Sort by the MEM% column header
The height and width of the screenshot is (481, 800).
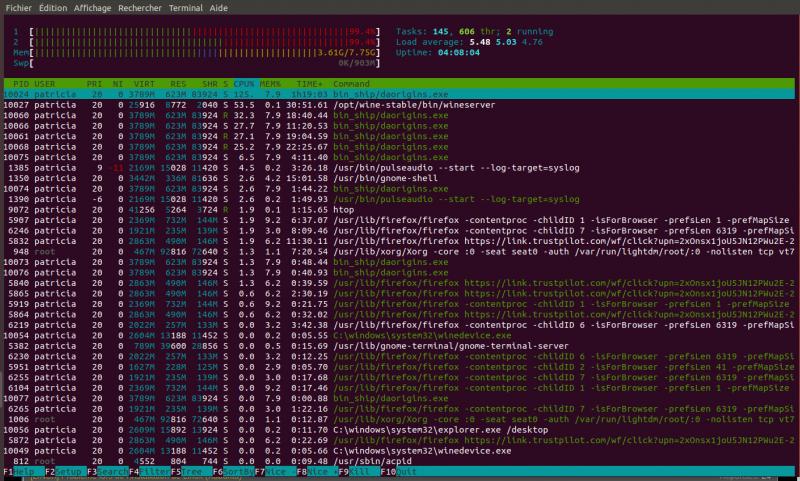[x=270, y=84]
